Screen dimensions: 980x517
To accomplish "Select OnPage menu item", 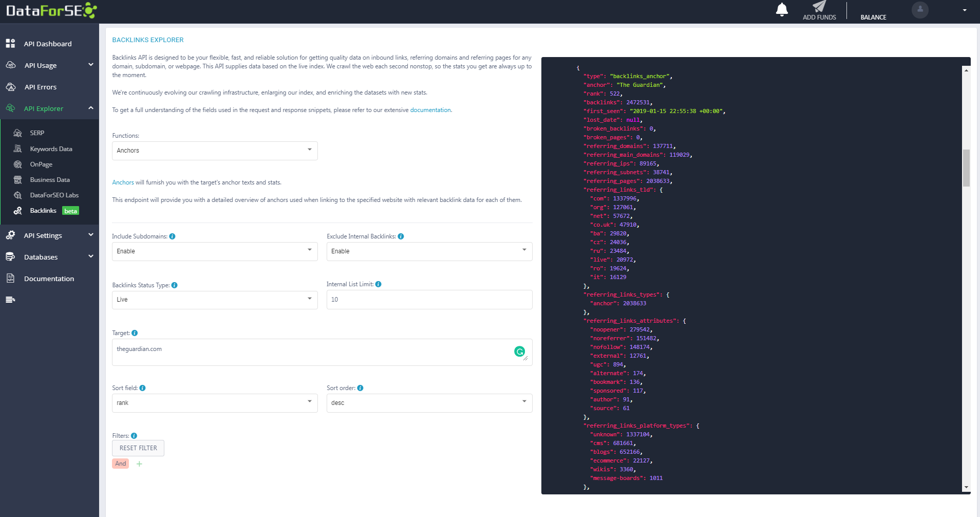I will [41, 164].
